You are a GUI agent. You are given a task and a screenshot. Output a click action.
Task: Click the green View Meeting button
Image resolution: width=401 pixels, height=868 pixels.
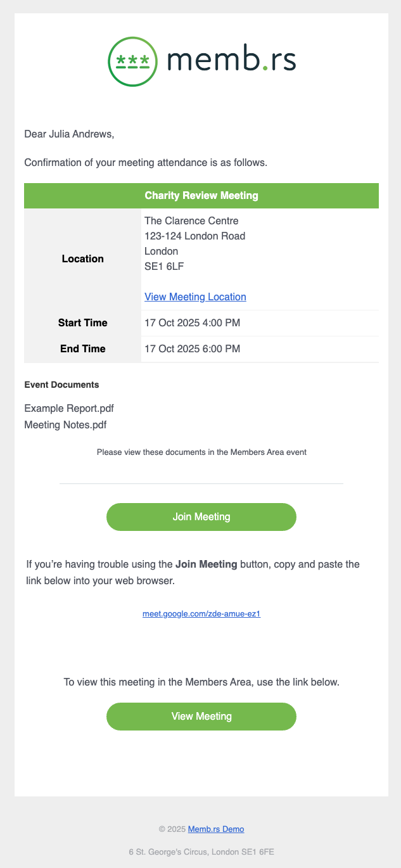(201, 717)
